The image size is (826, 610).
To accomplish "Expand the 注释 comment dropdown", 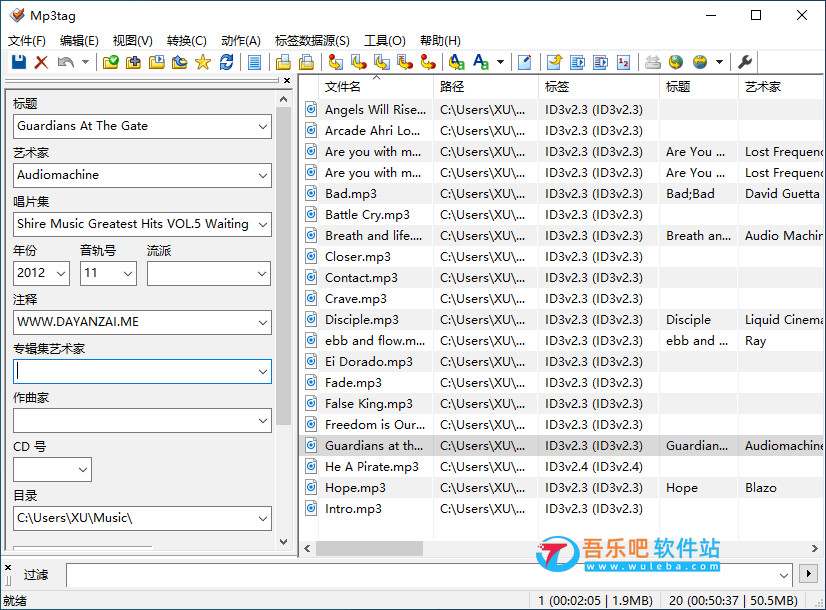I will [x=263, y=323].
